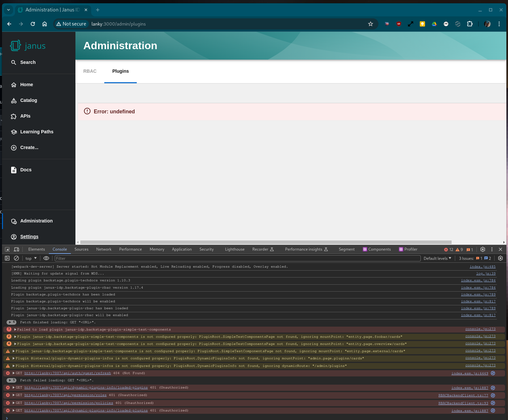This screenshot has width=508, height=420.
Task: Open Chrome's three-dot menu
Action: [499, 24]
